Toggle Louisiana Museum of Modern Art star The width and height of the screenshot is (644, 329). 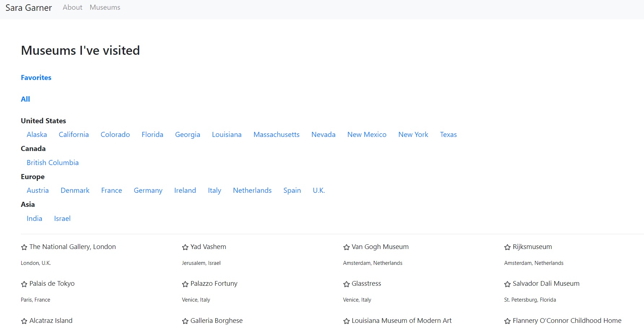click(346, 321)
